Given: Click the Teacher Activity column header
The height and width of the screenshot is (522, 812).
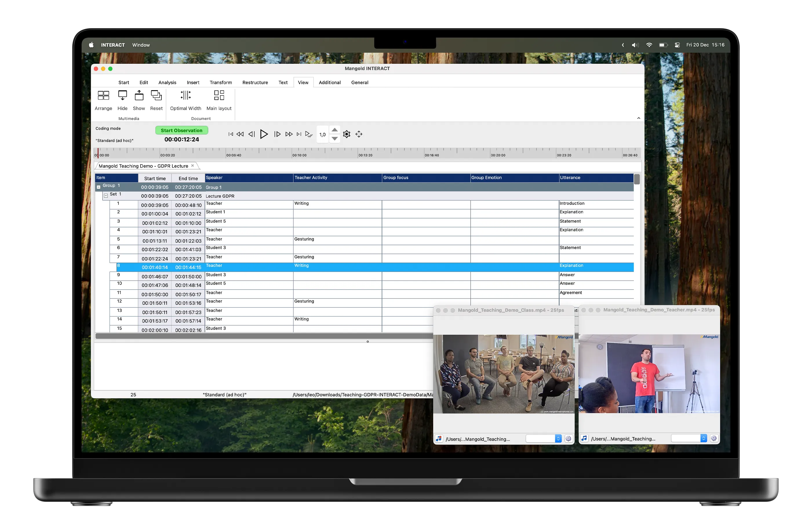Looking at the screenshot, I should 338,178.
